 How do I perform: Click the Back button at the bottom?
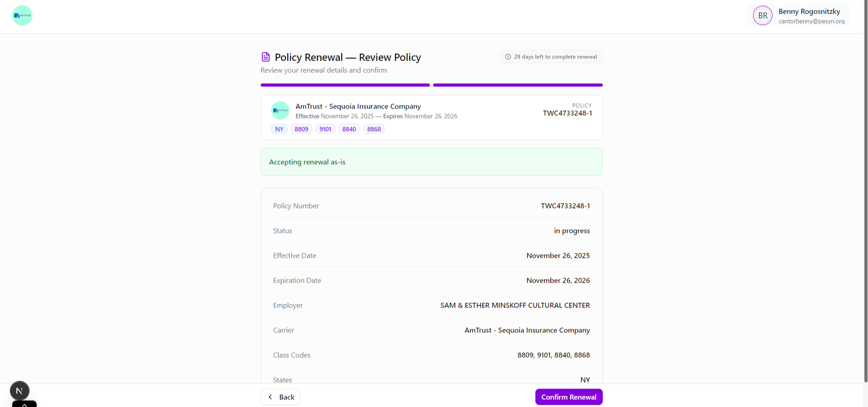pyautogui.click(x=280, y=397)
